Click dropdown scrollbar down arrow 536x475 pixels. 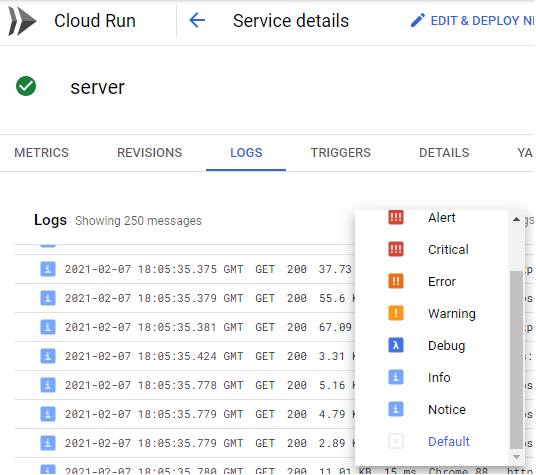[x=516, y=457]
